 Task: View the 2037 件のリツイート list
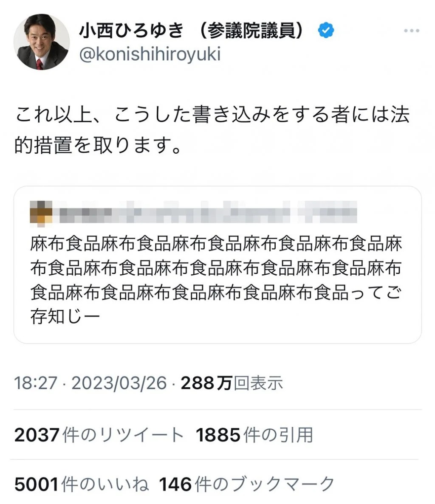coord(99,435)
